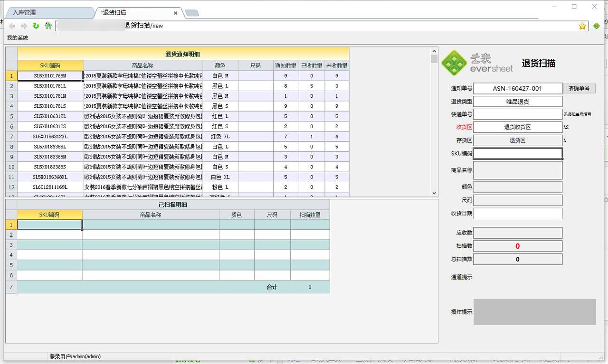Viewport: 608px width, 364px height.
Task: Click the cell SL5X0186312L
Action: [50, 116]
